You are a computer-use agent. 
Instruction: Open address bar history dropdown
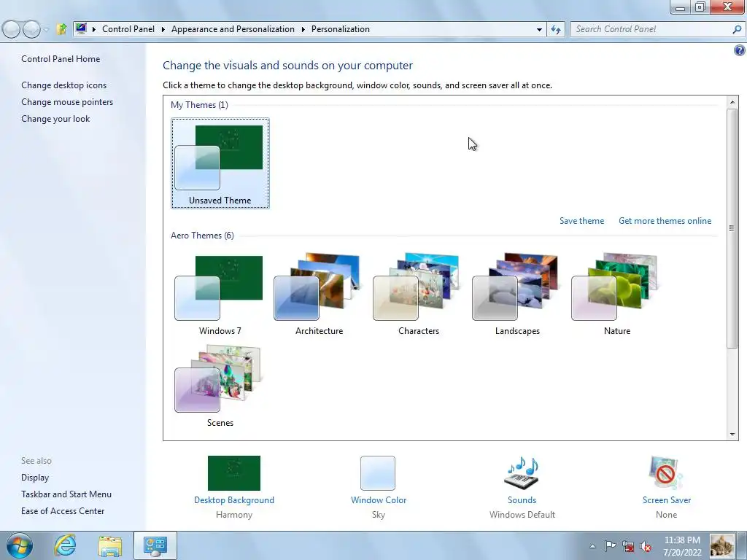tap(539, 29)
